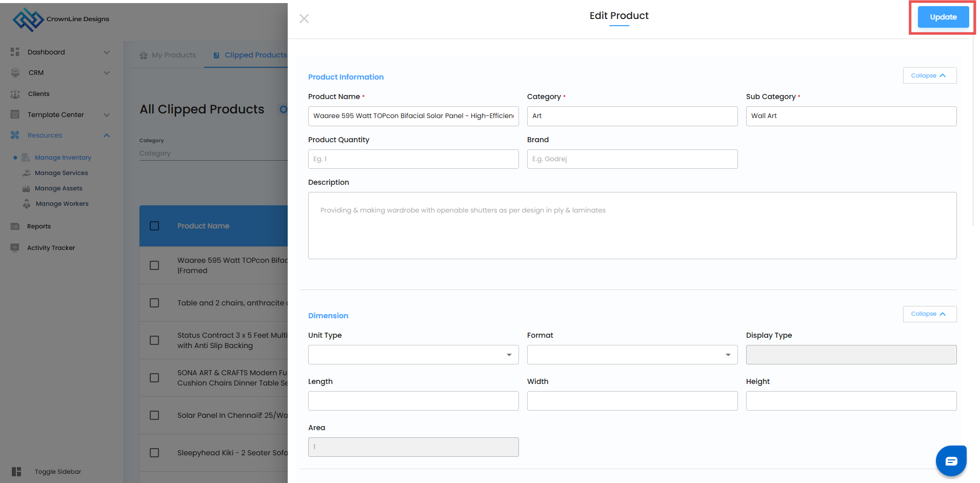Switch to the My Products tab
The height and width of the screenshot is (483, 980).
point(168,55)
